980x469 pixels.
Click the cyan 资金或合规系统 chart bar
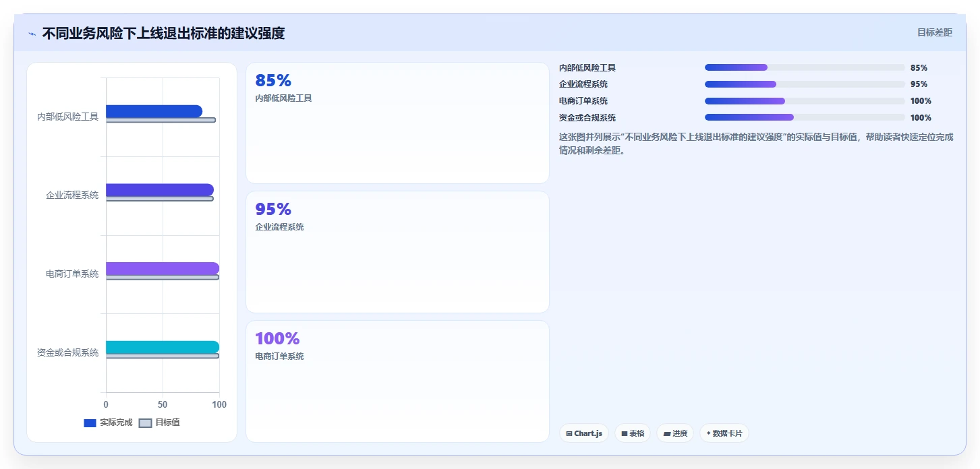pyautogui.click(x=163, y=347)
